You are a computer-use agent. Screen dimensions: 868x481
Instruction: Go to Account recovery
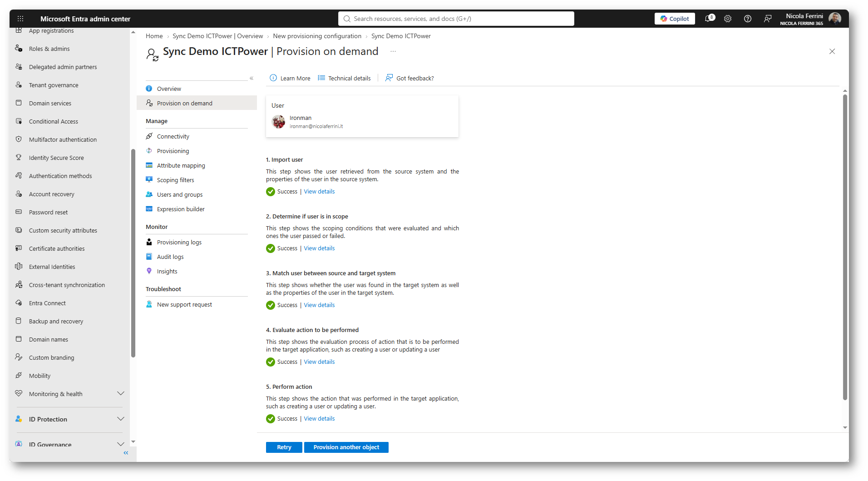click(52, 194)
